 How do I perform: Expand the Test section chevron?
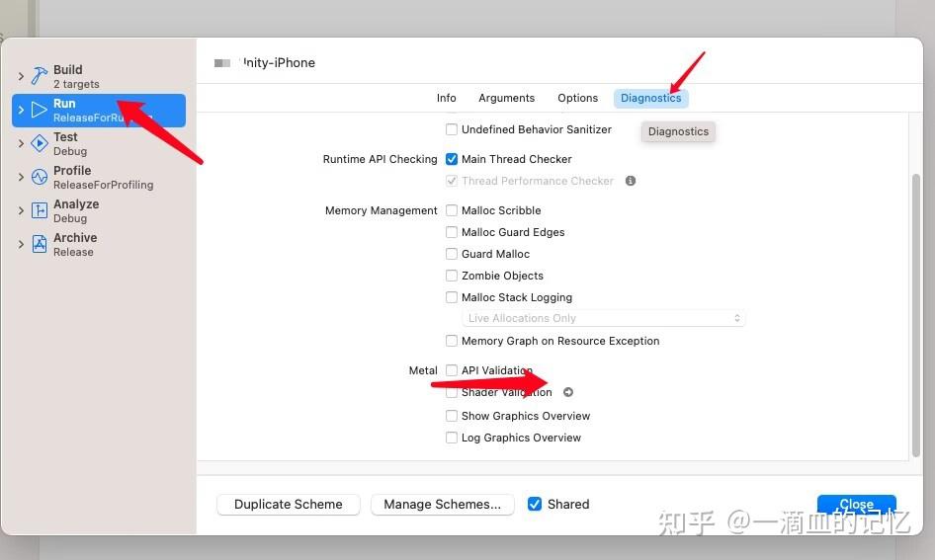point(21,143)
